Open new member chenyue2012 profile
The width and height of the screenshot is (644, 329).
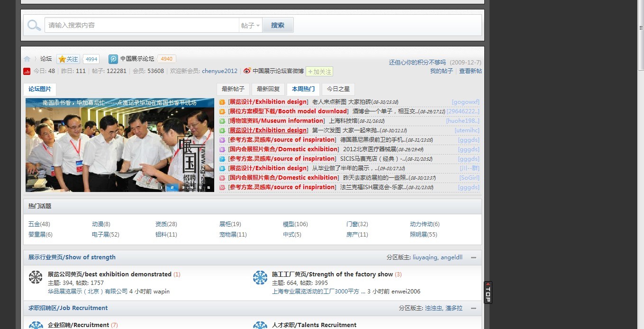tap(219, 71)
